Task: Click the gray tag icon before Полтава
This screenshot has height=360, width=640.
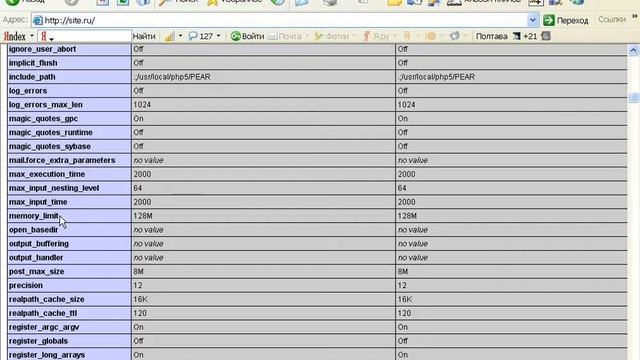Action: (454, 36)
